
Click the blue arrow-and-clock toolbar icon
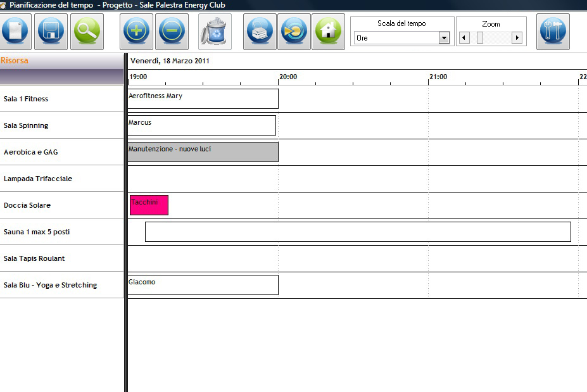[x=294, y=32]
